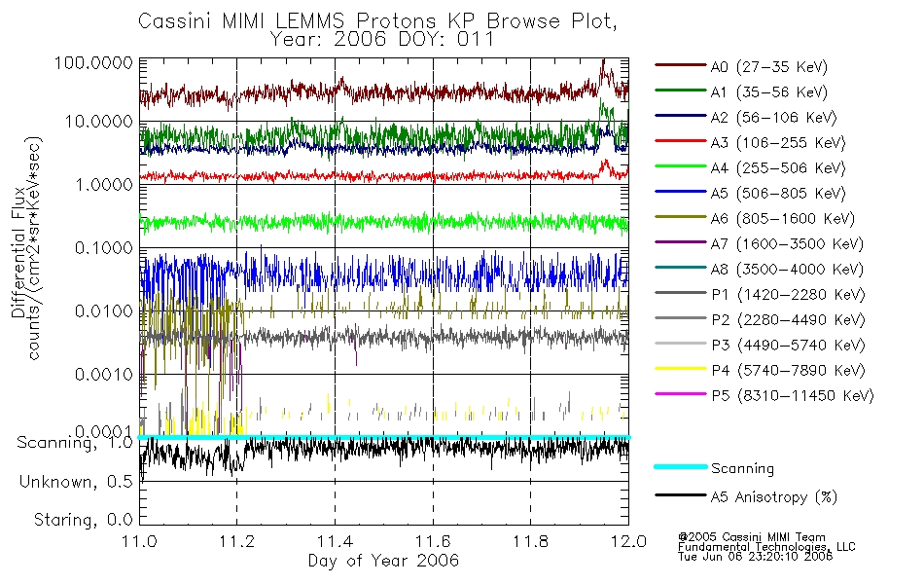924x584 pixels.
Task: Click the P5 (8310-11450 KeV) magenta legend line
Action: pos(681,393)
